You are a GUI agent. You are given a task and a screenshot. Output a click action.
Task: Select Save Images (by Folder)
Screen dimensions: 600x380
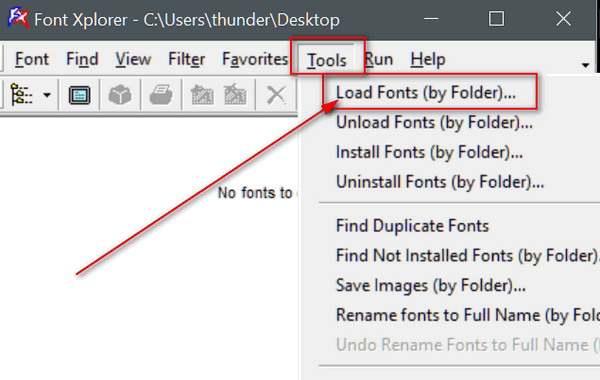click(x=431, y=285)
